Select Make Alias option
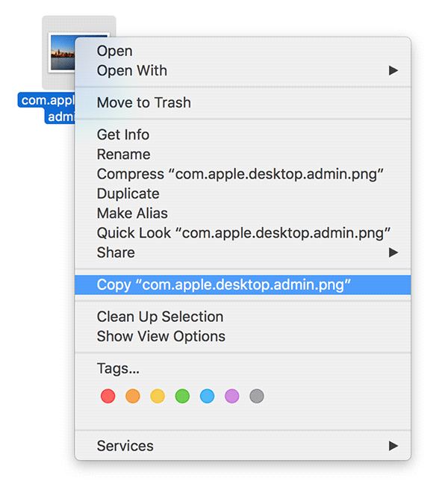The width and height of the screenshot is (448, 484). click(132, 213)
